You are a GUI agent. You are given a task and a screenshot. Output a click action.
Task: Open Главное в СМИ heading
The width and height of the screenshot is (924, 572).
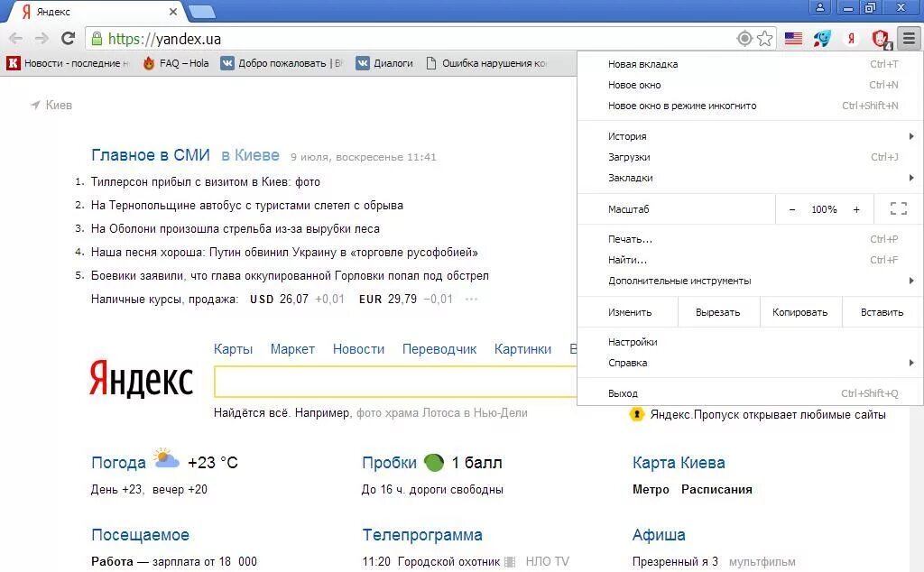(x=151, y=155)
